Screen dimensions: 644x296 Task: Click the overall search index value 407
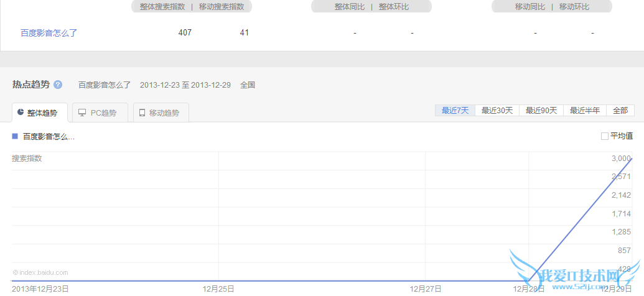click(185, 33)
